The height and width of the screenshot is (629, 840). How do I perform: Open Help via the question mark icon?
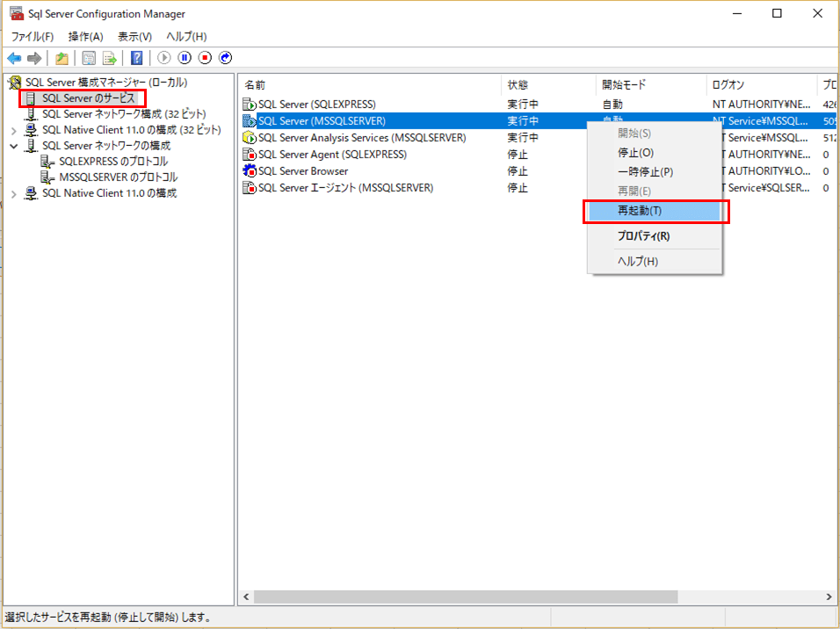point(137,58)
